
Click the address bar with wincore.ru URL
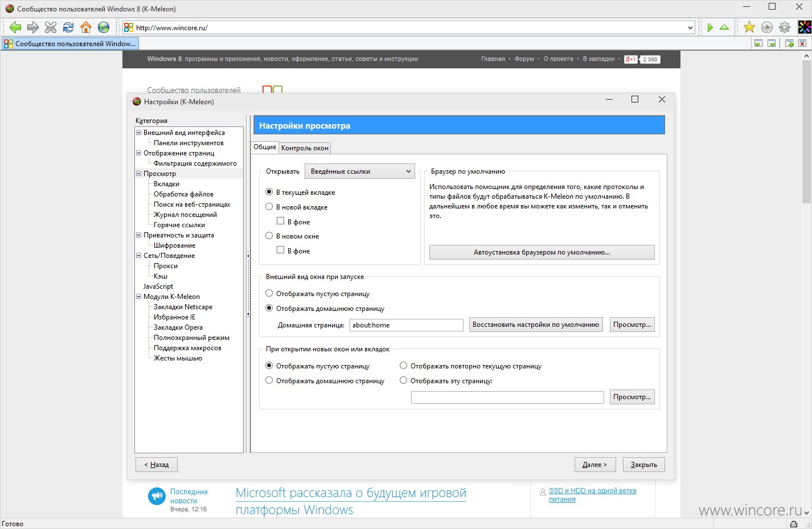(x=410, y=27)
